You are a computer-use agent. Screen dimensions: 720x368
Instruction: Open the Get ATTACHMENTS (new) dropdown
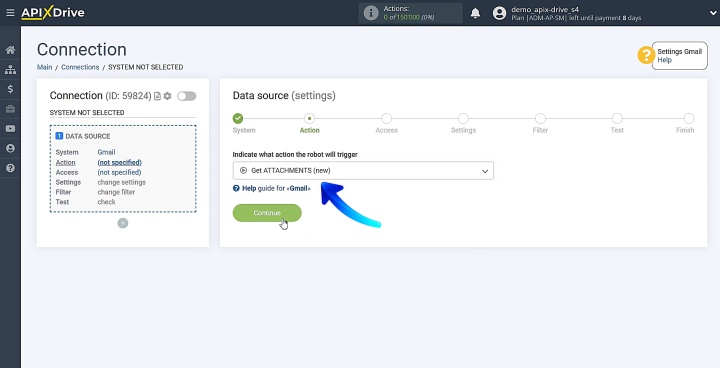[x=363, y=170]
